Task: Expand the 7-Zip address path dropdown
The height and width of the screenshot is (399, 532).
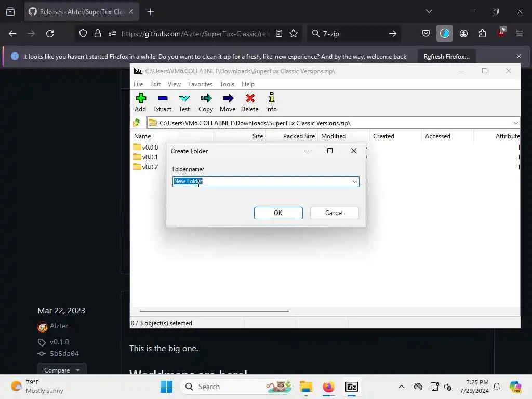Action: click(x=515, y=123)
